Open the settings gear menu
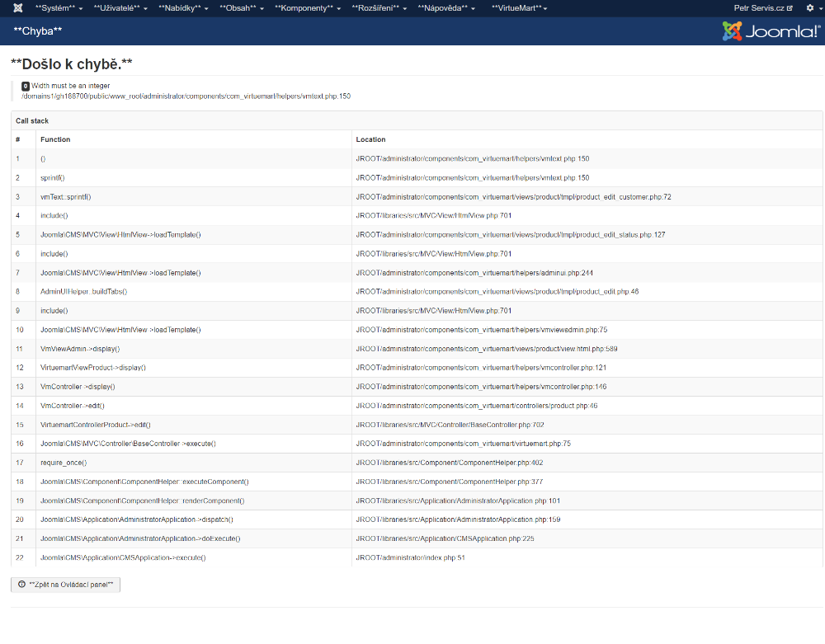 [x=813, y=7]
